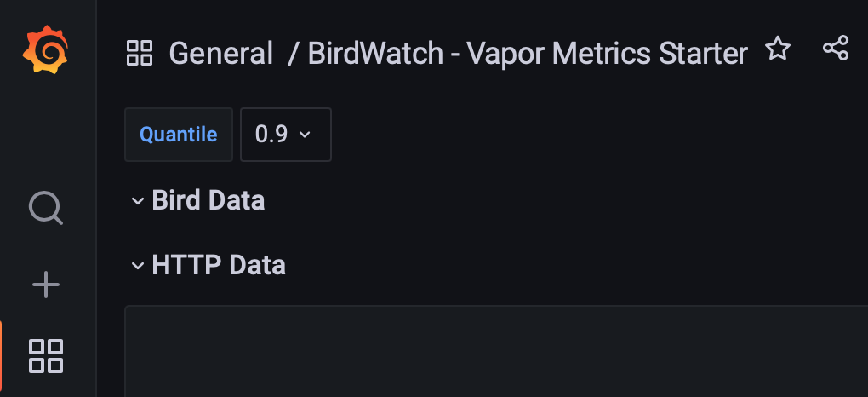This screenshot has height=397, width=868.
Task: Click the Quantile variable label
Action: (178, 135)
